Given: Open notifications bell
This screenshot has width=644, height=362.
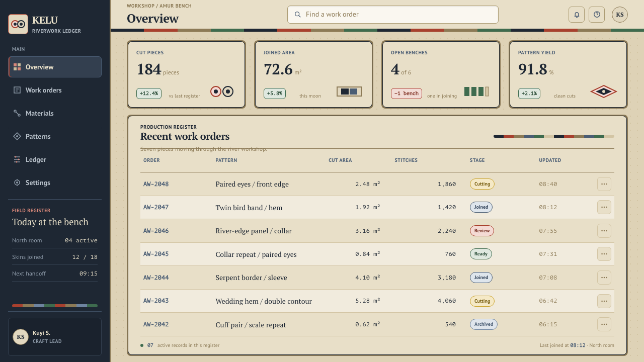Looking at the screenshot, I should 577,15.
